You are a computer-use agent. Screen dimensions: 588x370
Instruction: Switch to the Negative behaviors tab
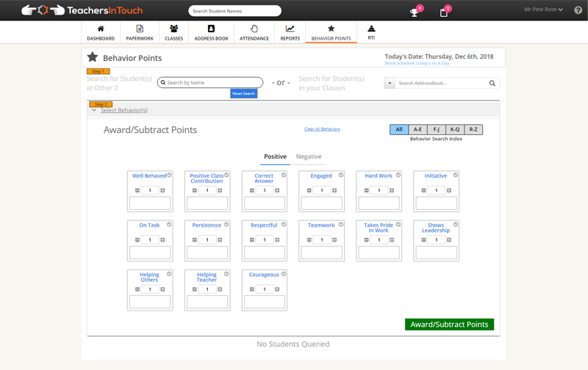[x=309, y=156]
